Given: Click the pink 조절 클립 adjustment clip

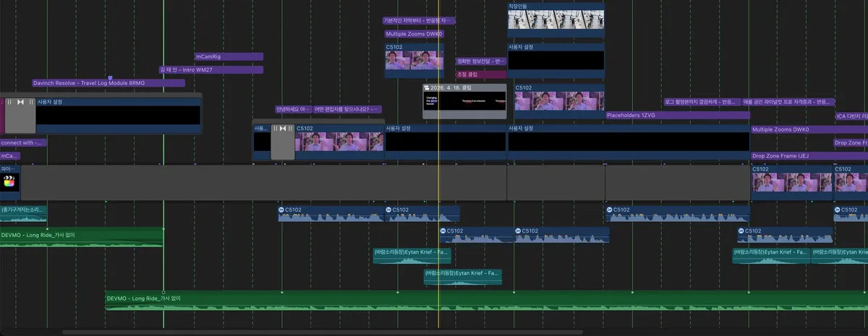Looking at the screenshot, I should pyautogui.click(x=481, y=74).
